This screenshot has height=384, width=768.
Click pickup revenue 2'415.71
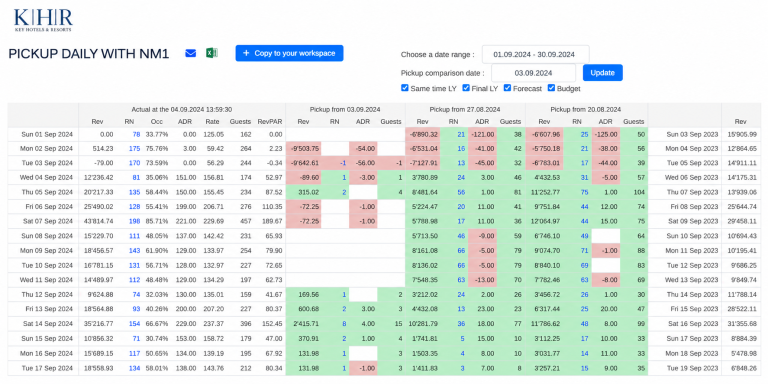point(307,324)
